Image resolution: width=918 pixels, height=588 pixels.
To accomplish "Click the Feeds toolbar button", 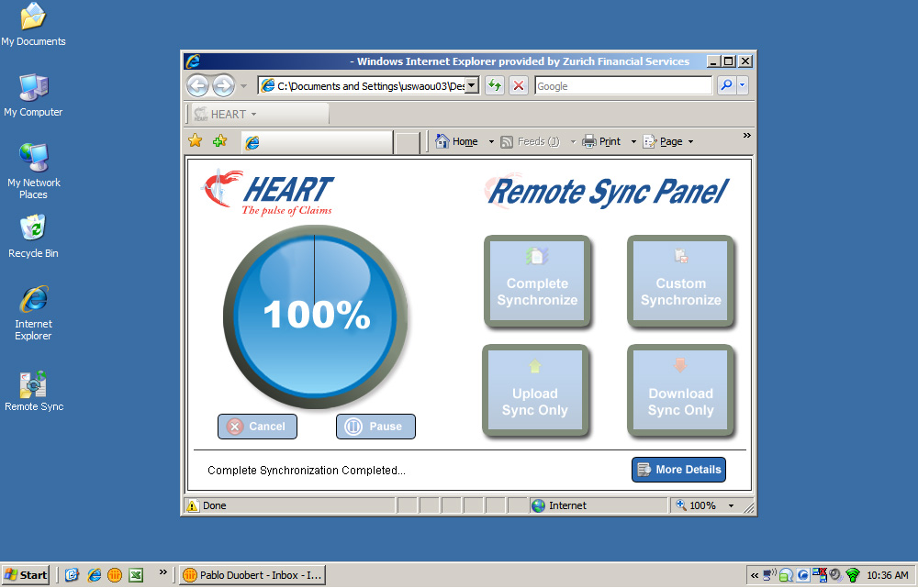I will point(531,141).
